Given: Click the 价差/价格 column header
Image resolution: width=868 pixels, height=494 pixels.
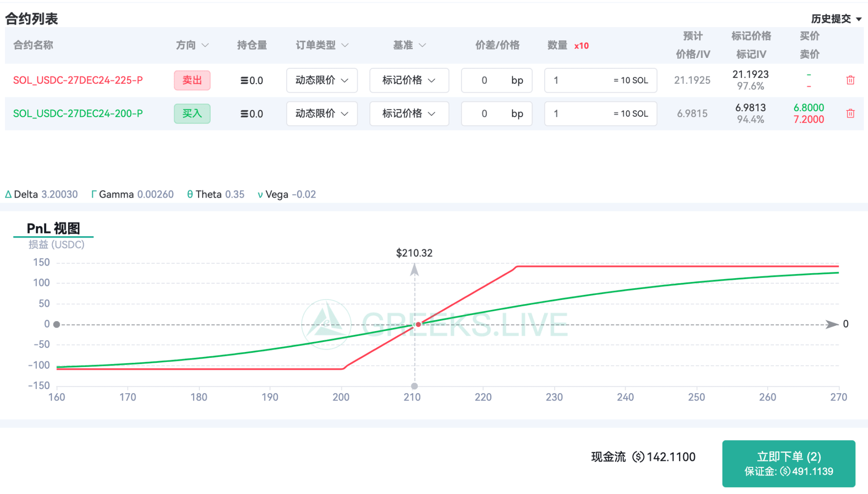Looking at the screenshot, I should click(497, 45).
